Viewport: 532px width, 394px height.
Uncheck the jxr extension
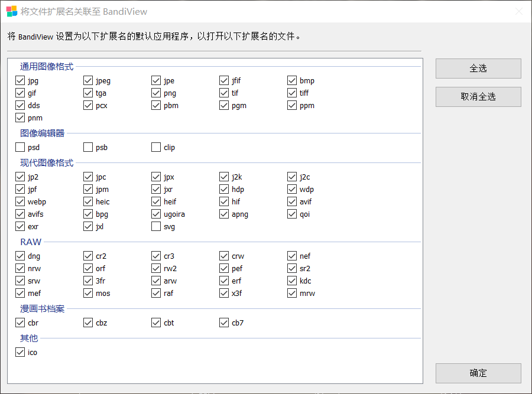156,189
